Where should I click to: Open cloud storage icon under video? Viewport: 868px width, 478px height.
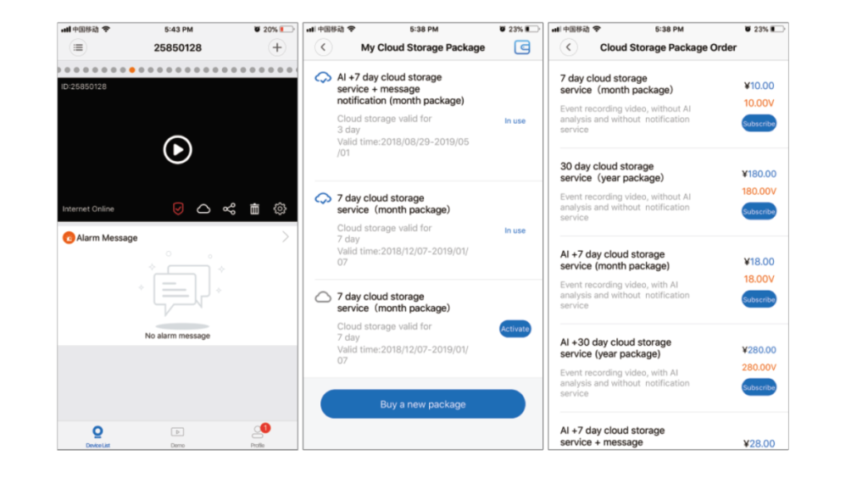point(203,208)
